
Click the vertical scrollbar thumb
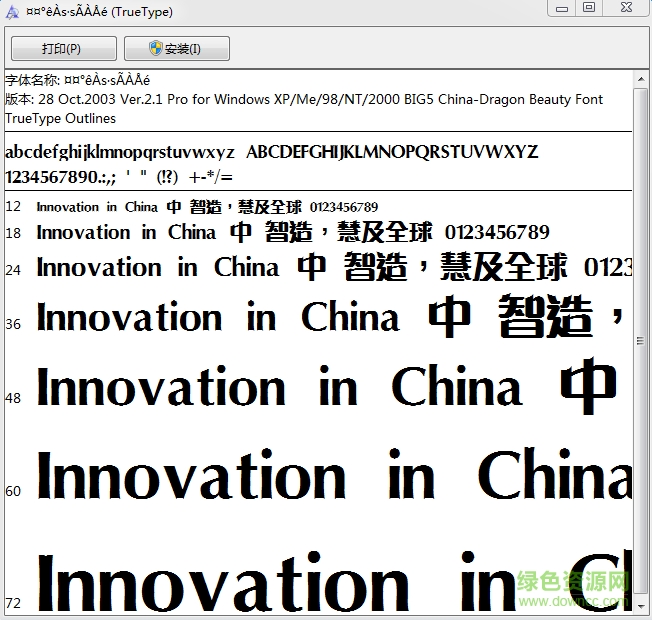(x=640, y=341)
